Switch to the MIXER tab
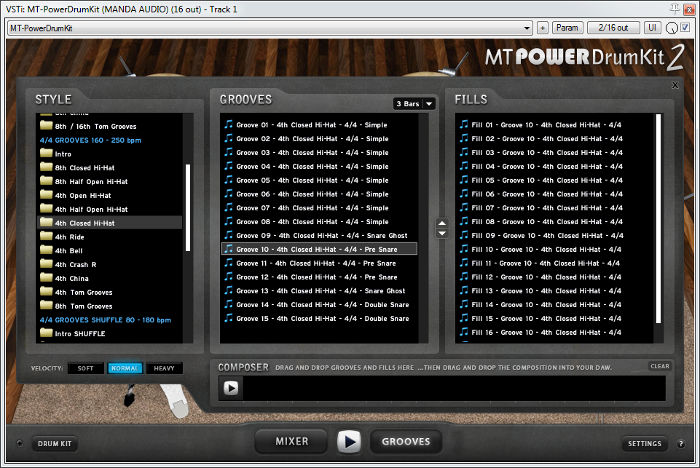The height and width of the screenshot is (468, 700). tap(292, 441)
